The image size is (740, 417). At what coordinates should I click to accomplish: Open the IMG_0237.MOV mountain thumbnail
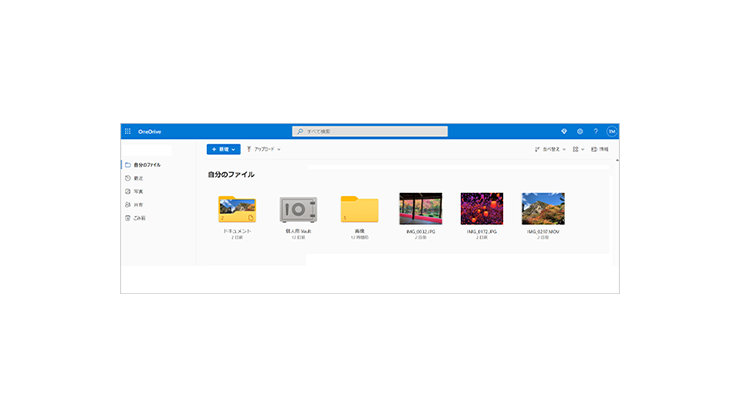543,208
